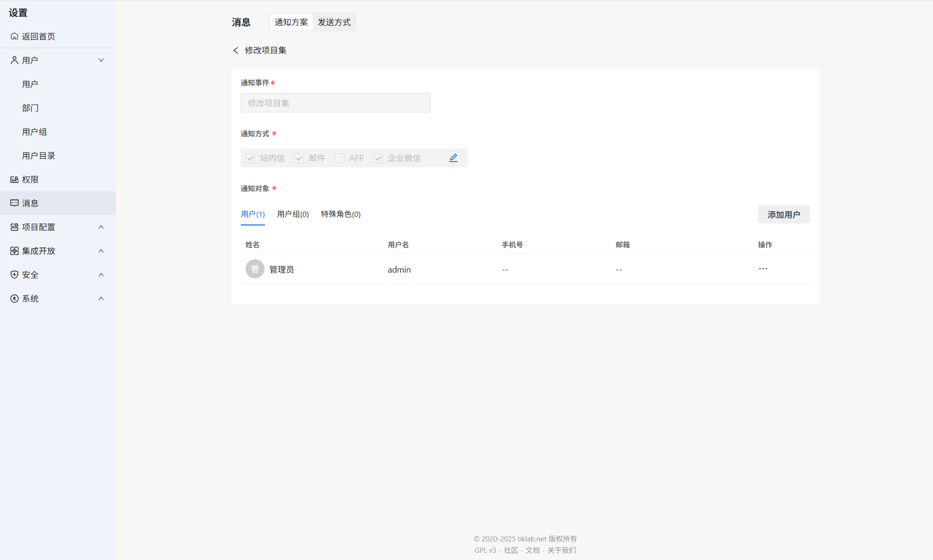Viewport: 933px width, 560px height.
Task: Toggle the 站内信 checkbox
Action: coord(250,158)
